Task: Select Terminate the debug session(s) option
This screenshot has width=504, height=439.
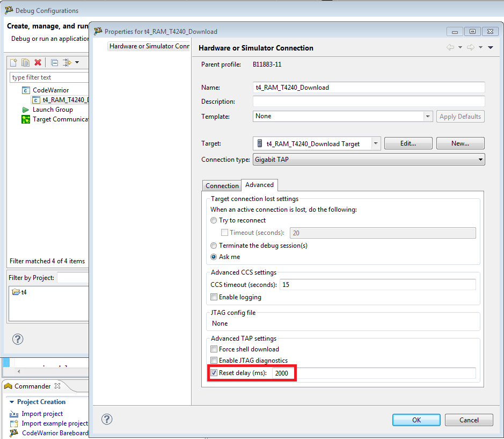Action: [214, 246]
